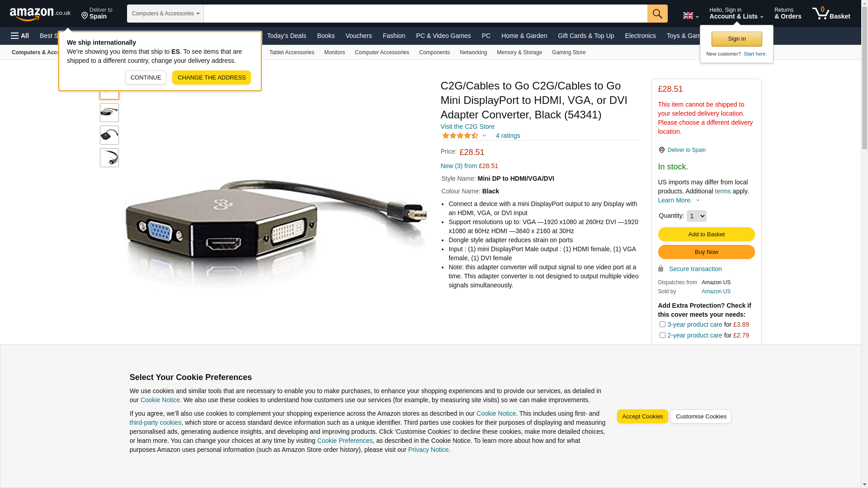Viewport: 868px width, 488px height.
Task: Click the star rating icons
Action: [460, 136]
